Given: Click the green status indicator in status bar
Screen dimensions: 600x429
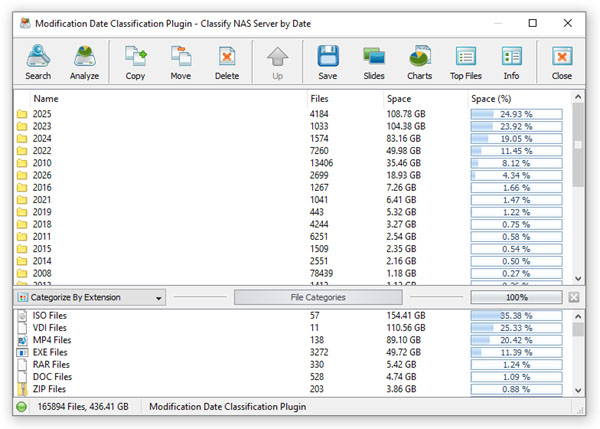Looking at the screenshot, I should (22, 406).
